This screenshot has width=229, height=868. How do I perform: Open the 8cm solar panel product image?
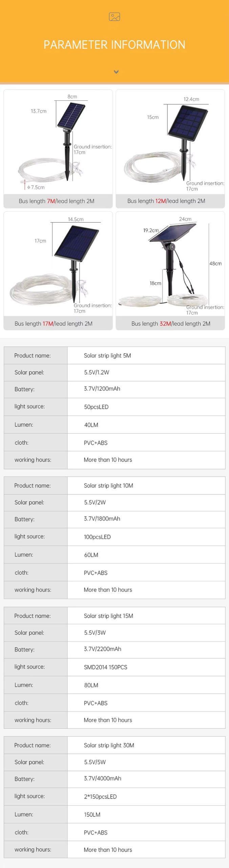tap(58, 142)
